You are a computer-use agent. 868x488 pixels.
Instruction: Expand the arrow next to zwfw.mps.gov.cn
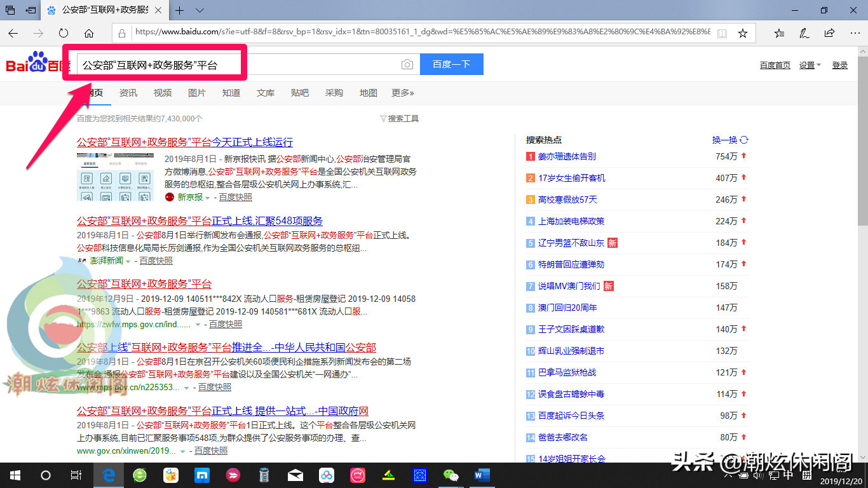pyautogui.click(x=198, y=325)
